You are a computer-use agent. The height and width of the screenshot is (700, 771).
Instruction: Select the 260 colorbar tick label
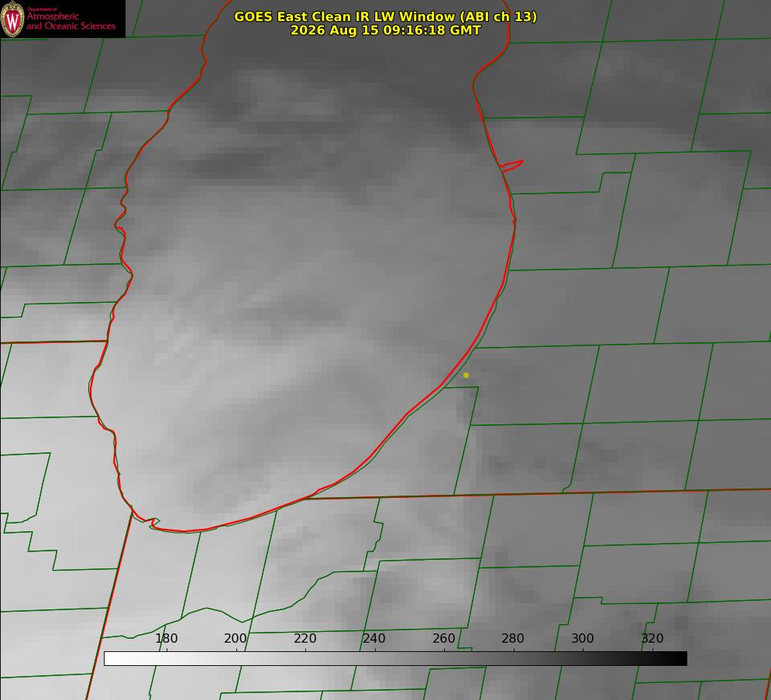tap(443, 638)
